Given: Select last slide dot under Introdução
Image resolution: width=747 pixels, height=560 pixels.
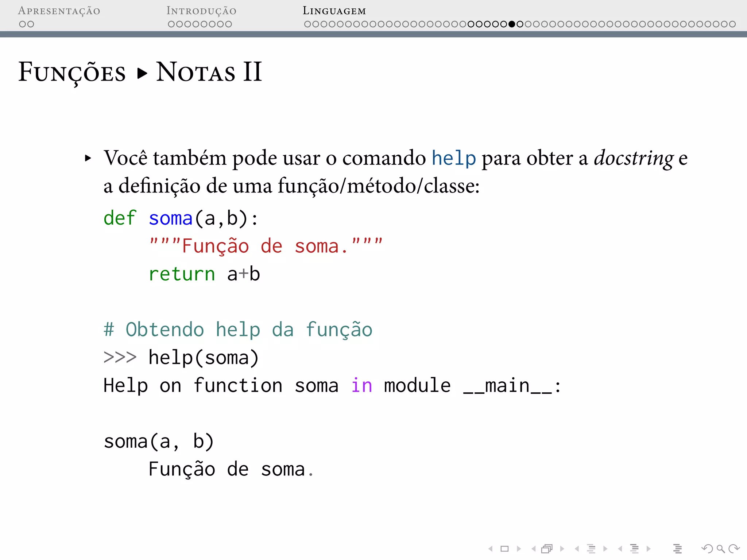Looking at the screenshot, I should click(x=228, y=24).
